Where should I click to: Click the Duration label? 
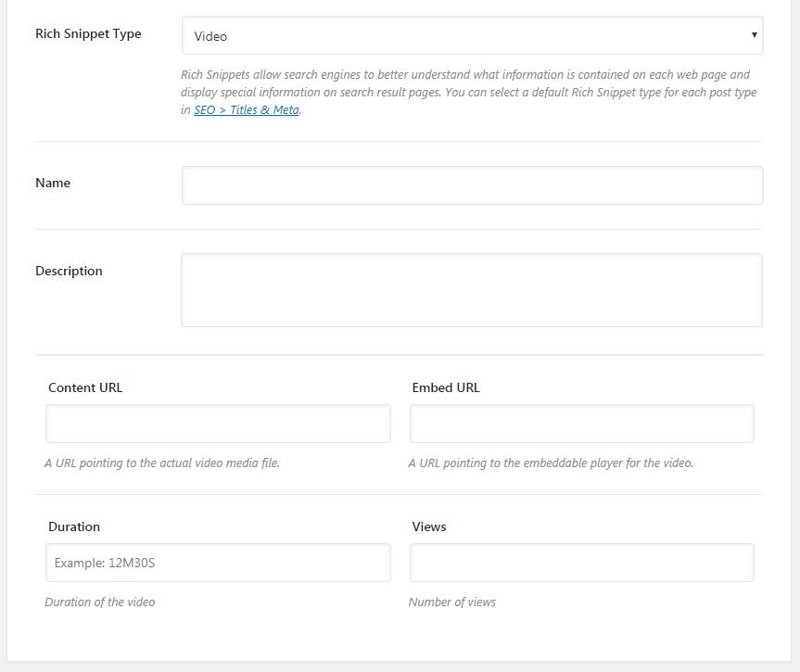coord(74,526)
